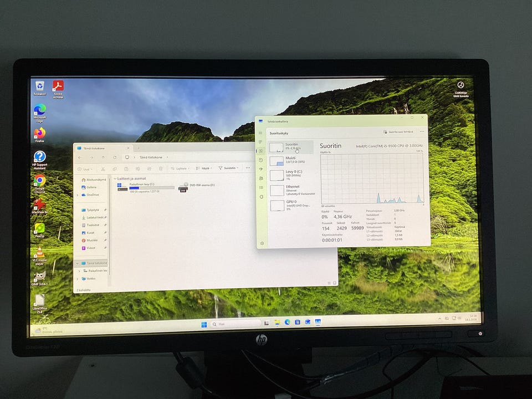Open the Google Chrome desktop shortcut
Screen dimensions: 532x399
coord(40,184)
